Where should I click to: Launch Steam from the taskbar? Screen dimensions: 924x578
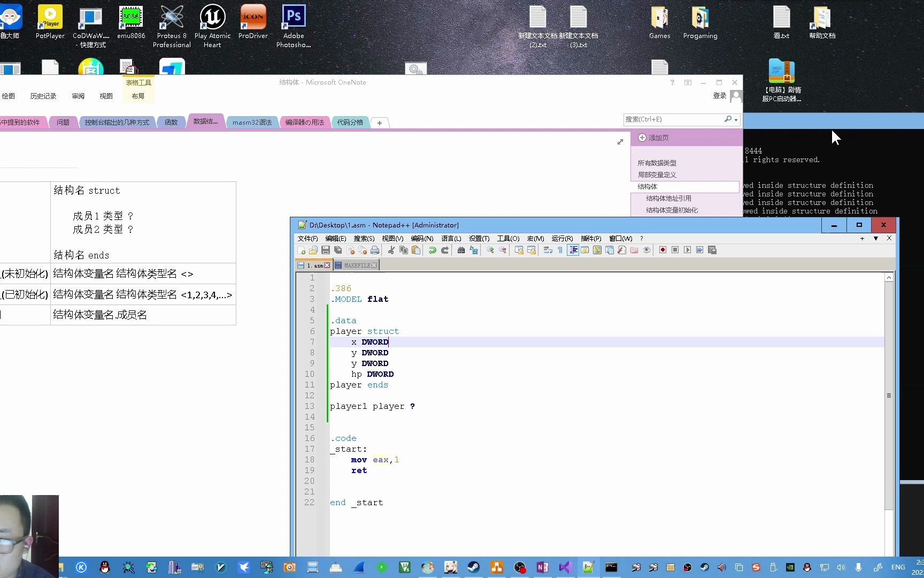[x=473, y=567]
